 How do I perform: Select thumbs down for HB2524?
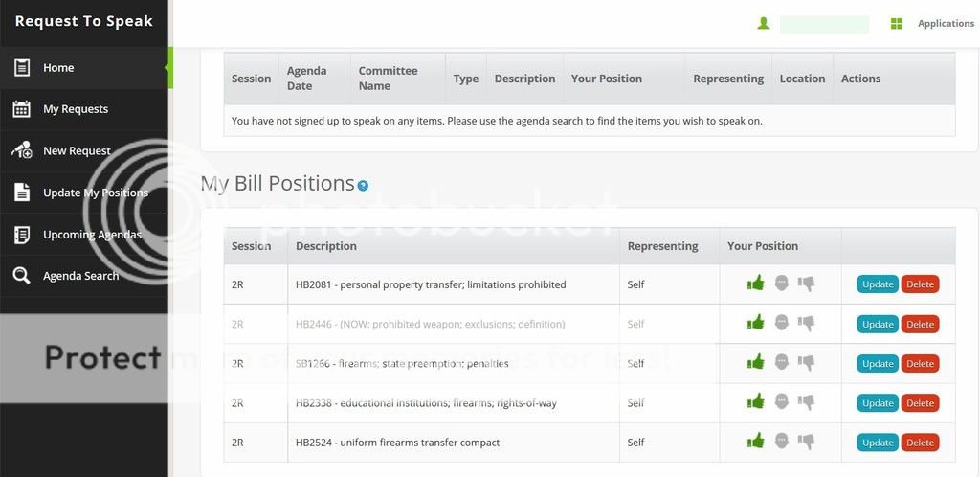[x=807, y=442]
